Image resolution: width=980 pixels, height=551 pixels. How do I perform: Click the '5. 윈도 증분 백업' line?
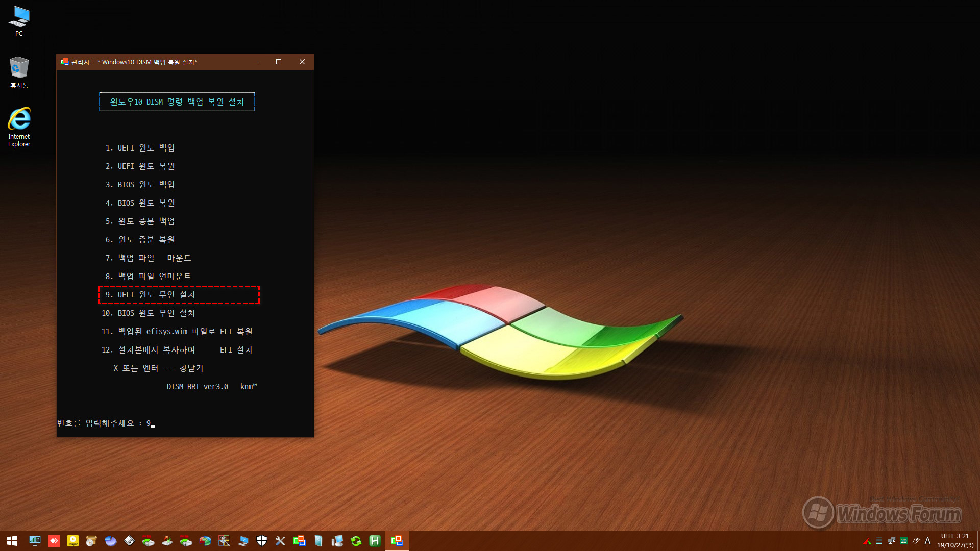tap(140, 221)
